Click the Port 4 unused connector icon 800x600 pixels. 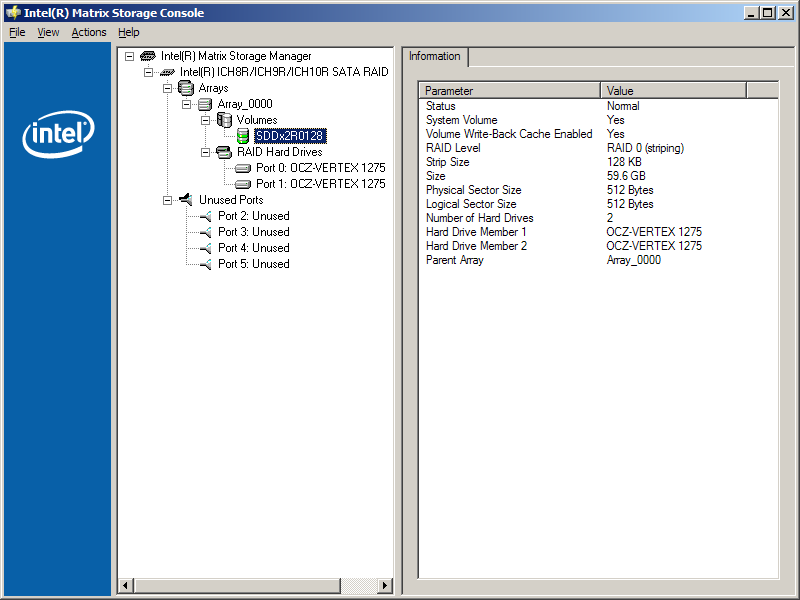[206, 248]
